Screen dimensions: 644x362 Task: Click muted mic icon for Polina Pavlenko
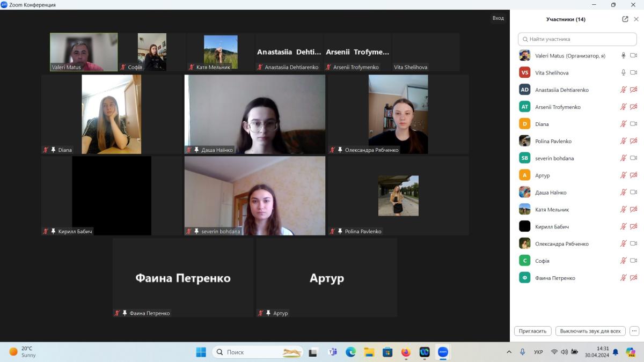[623, 141]
